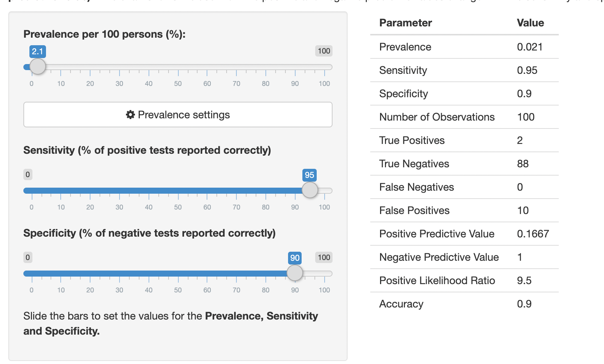
Task: Click the 50 mark on Prevalence slider scale
Action: (178, 84)
